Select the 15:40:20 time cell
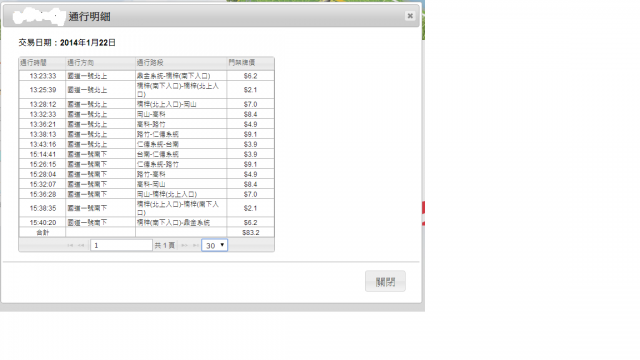Viewport: 640px width, 360px height. [42, 222]
